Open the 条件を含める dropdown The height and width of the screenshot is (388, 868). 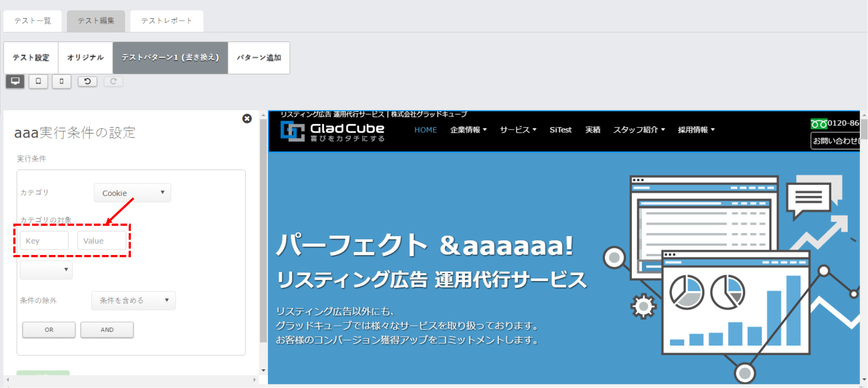click(134, 301)
